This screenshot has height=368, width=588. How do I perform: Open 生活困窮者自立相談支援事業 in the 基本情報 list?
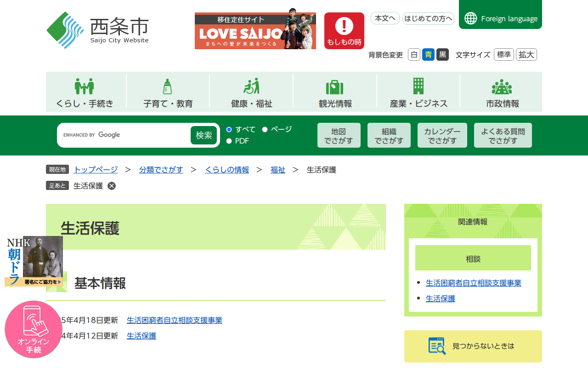pyautogui.click(x=175, y=320)
